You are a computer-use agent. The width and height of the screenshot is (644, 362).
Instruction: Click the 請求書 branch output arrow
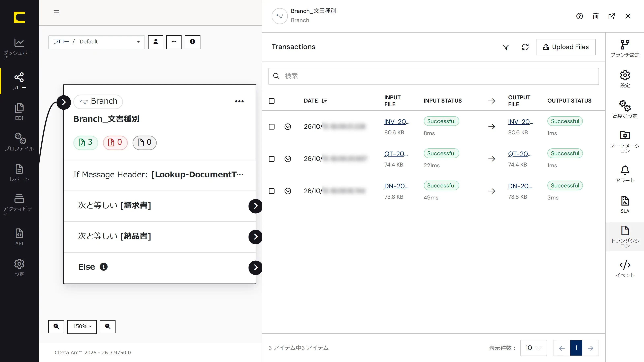point(256,206)
